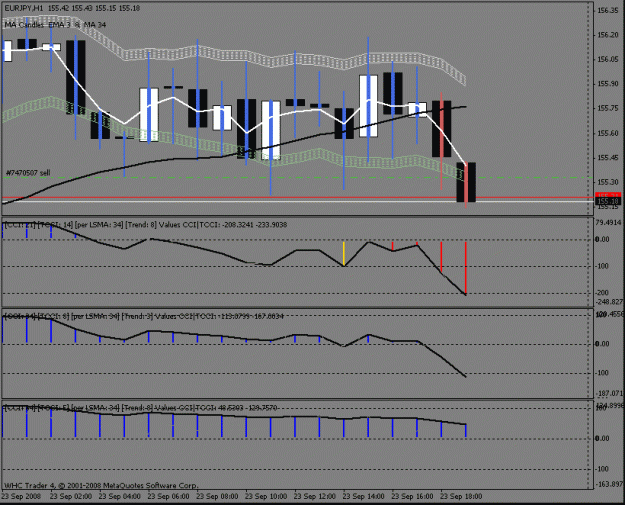Image resolution: width=625 pixels, height=505 pixels.
Task: Click the 155.90 price axis label
Action: [x=608, y=84]
